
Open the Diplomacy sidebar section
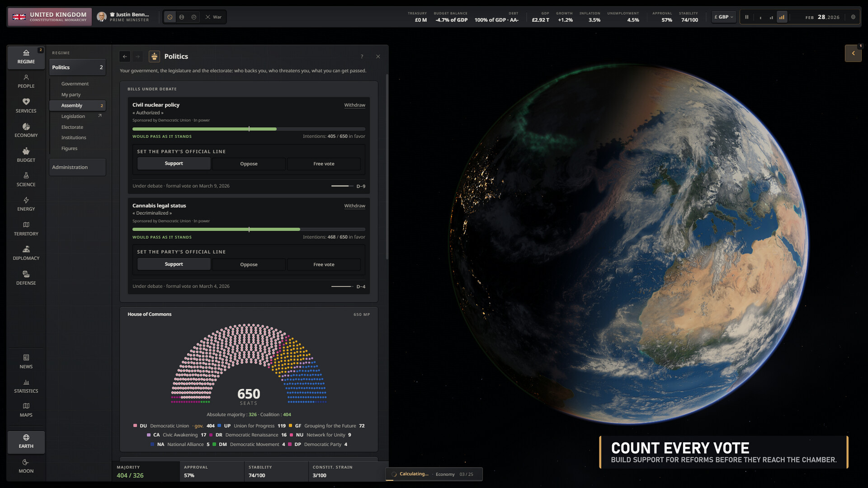click(26, 253)
